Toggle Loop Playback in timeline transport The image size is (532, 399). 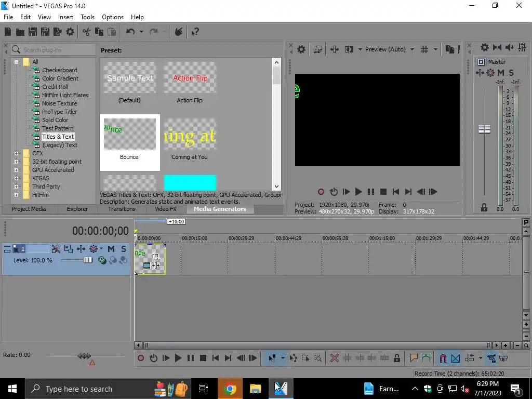coord(153,358)
